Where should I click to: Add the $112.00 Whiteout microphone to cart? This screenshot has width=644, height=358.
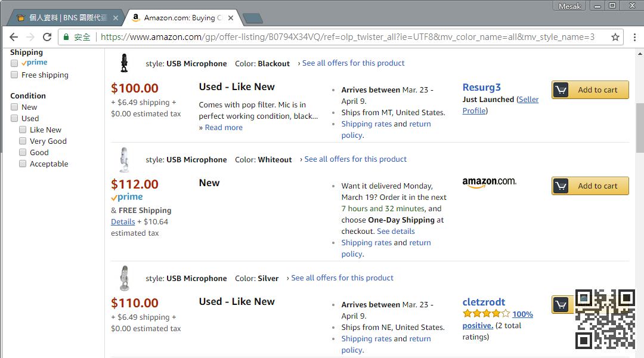(x=590, y=186)
